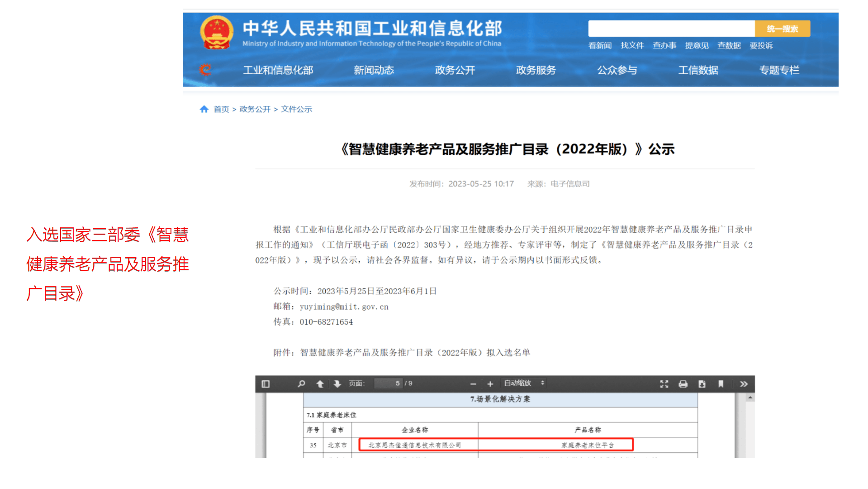
Task: Open 找文件 quick link
Action: (x=632, y=46)
